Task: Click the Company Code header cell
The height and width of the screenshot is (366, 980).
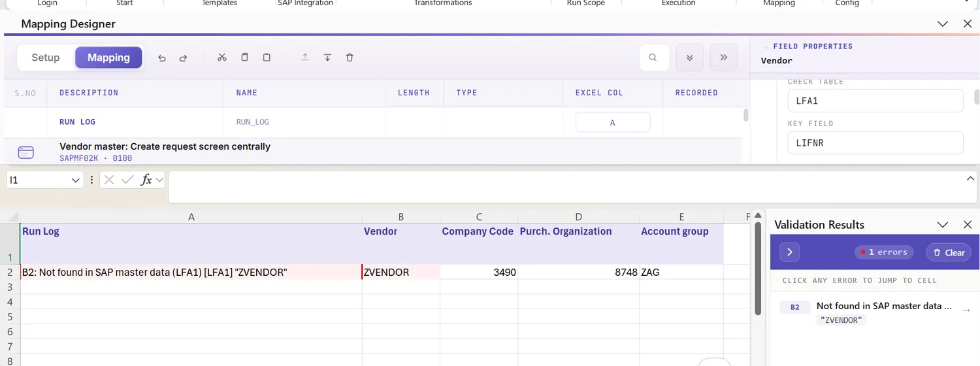Action: (479, 244)
